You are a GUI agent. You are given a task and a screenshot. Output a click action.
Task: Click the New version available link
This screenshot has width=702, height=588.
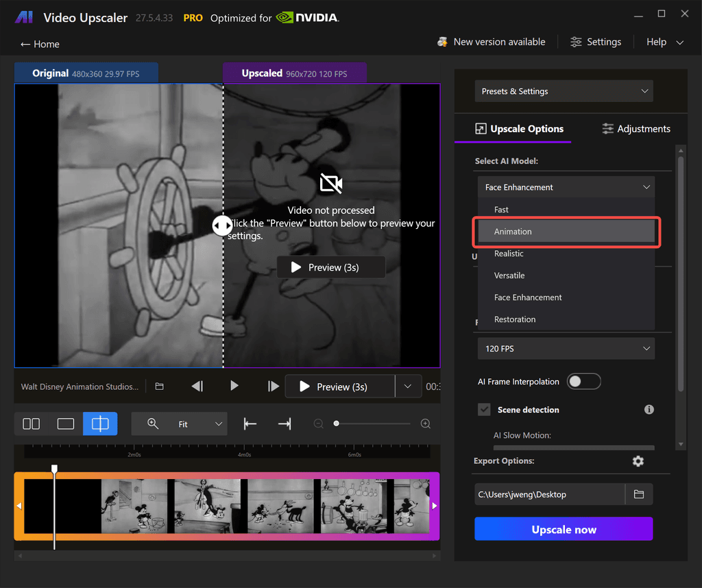491,42
